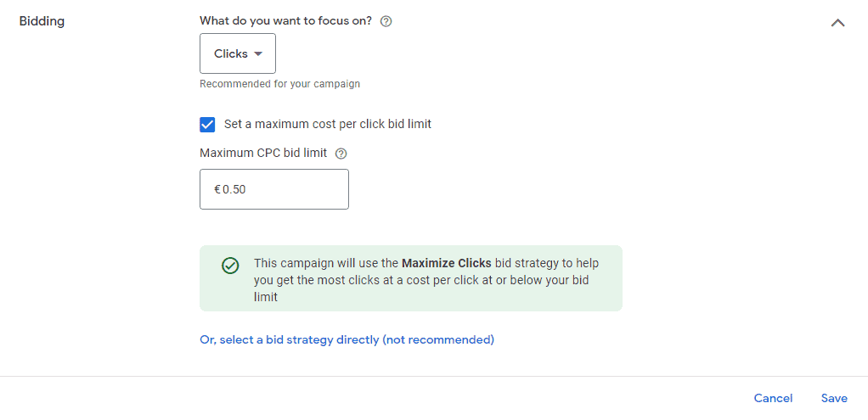This screenshot has height=420, width=868.
Task: Focus the €0.50 bid limit field
Action: 274,189
